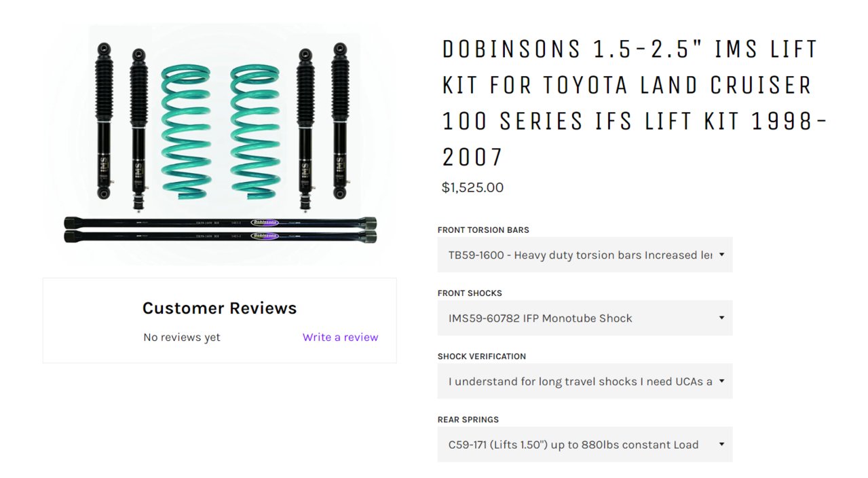Click the arrow icon on the IFP Monotube Shock selector
The image size is (868, 478).
[x=721, y=318]
